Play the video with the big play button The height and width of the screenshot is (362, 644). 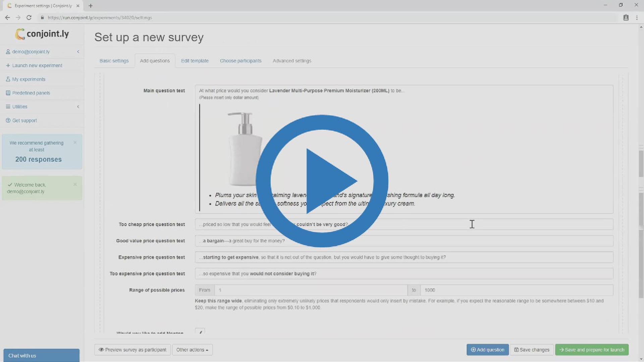coord(322,181)
